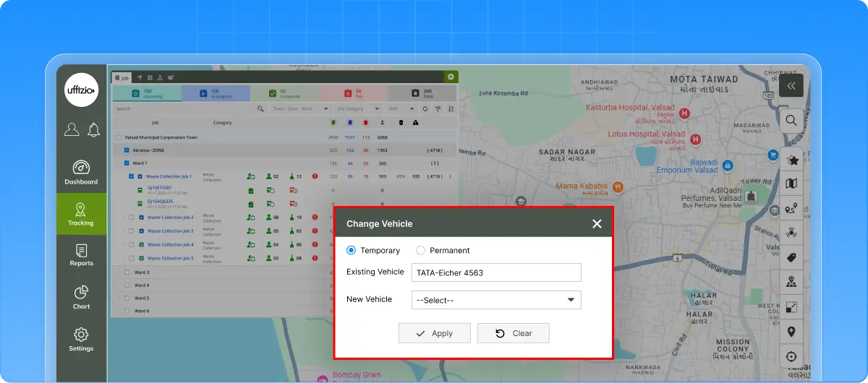Uncheck the Ward 1 checkbox
The image size is (868, 383).
pyautogui.click(x=127, y=163)
